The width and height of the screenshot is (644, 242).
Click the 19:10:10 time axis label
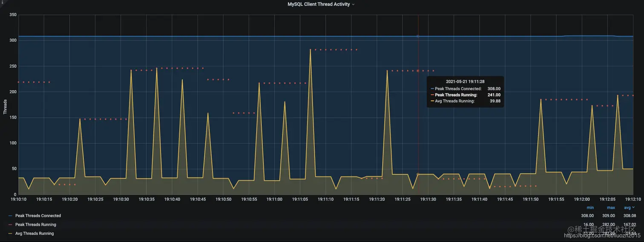coord(18,199)
